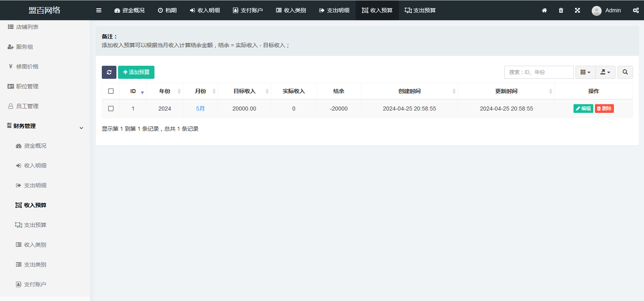
Task: Open the 收入明细 top tab
Action: click(x=205, y=10)
